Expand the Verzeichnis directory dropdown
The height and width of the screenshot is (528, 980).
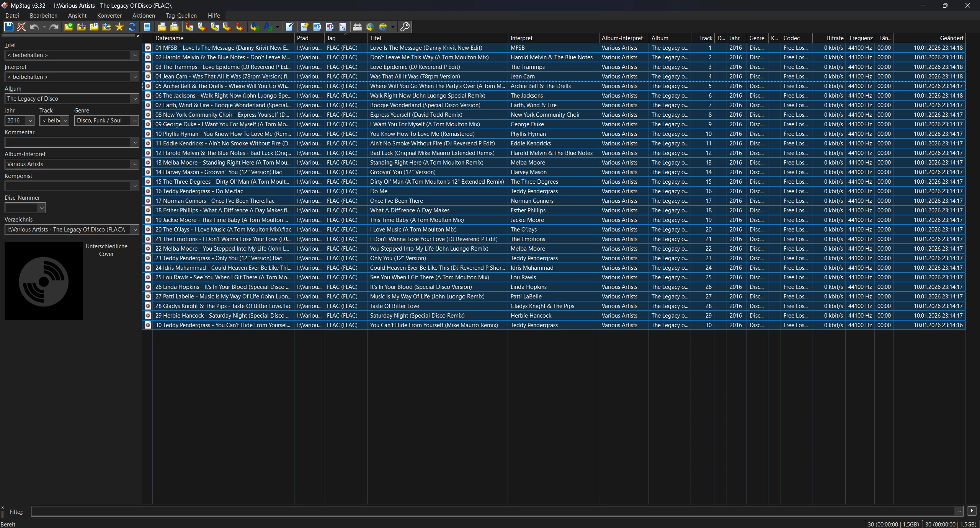pos(135,230)
